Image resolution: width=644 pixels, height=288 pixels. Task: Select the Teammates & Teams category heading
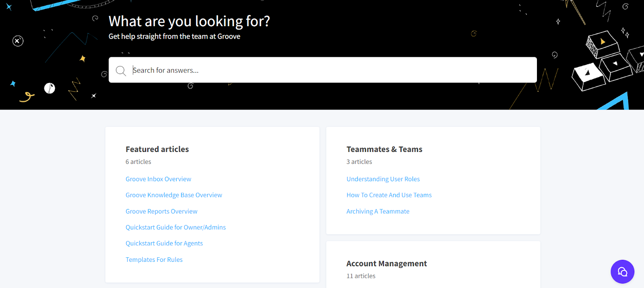click(384, 149)
